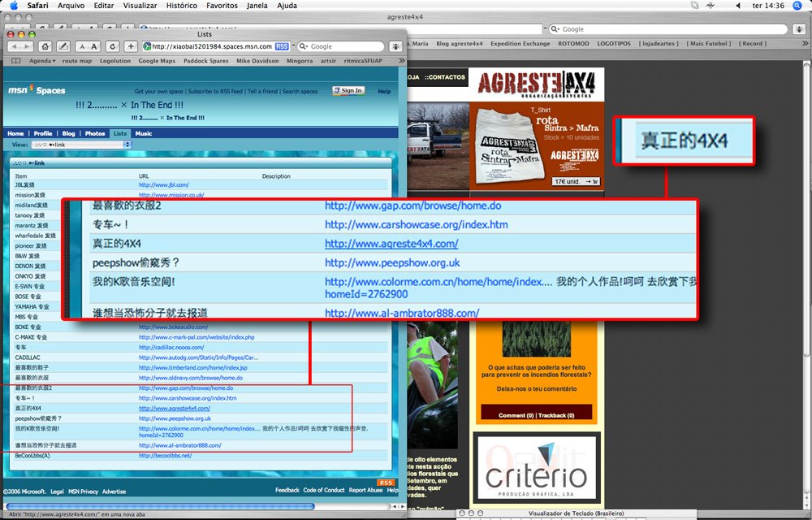Click the Report Abuse footer link
This screenshot has height=520, width=812.
click(x=365, y=490)
